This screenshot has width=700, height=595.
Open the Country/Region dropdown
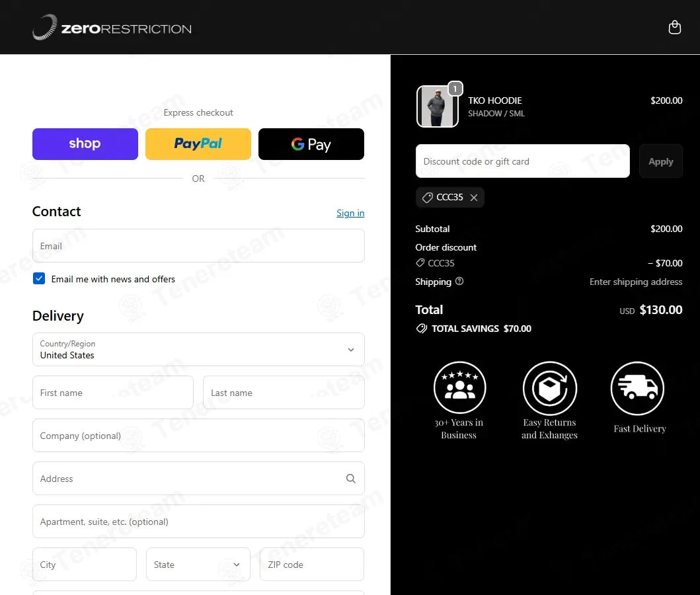point(198,350)
